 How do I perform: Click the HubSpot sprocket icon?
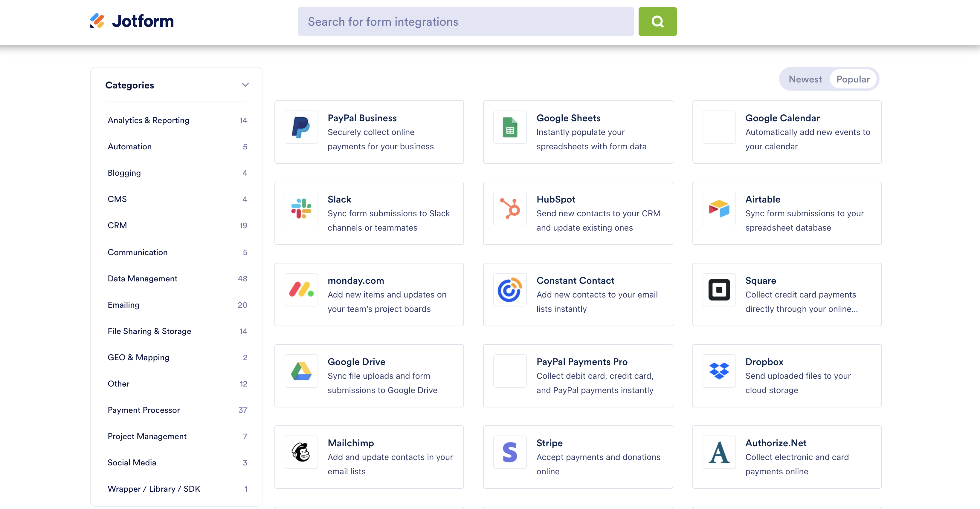510,208
